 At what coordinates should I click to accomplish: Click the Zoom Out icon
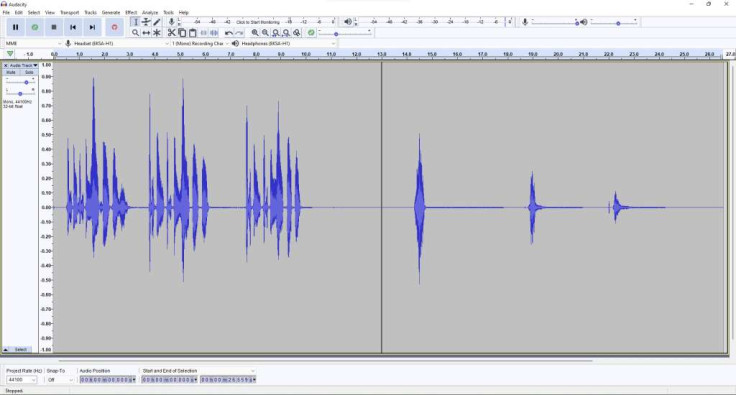265,33
